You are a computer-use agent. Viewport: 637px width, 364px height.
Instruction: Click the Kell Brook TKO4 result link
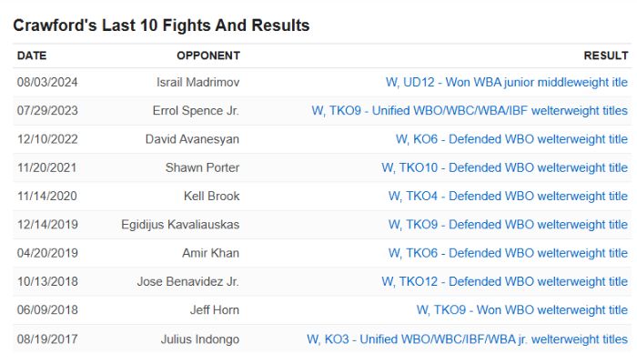[x=508, y=196]
